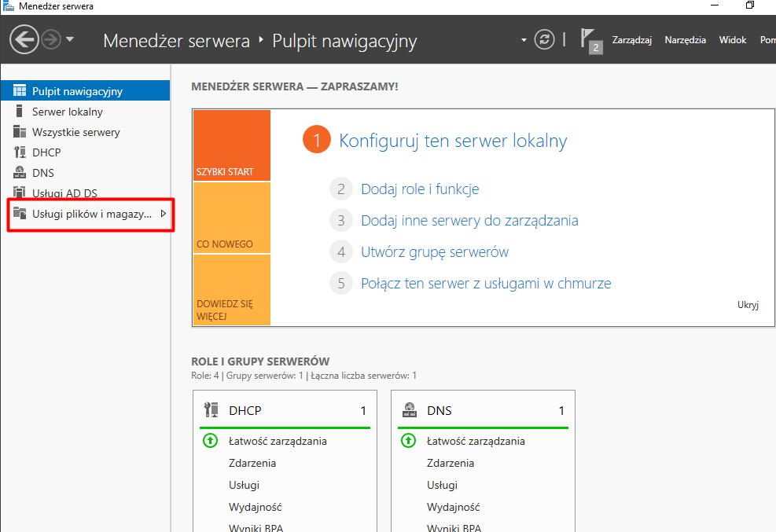Open navigation history dropdown arrow
776x532 pixels.
[70, 40]
